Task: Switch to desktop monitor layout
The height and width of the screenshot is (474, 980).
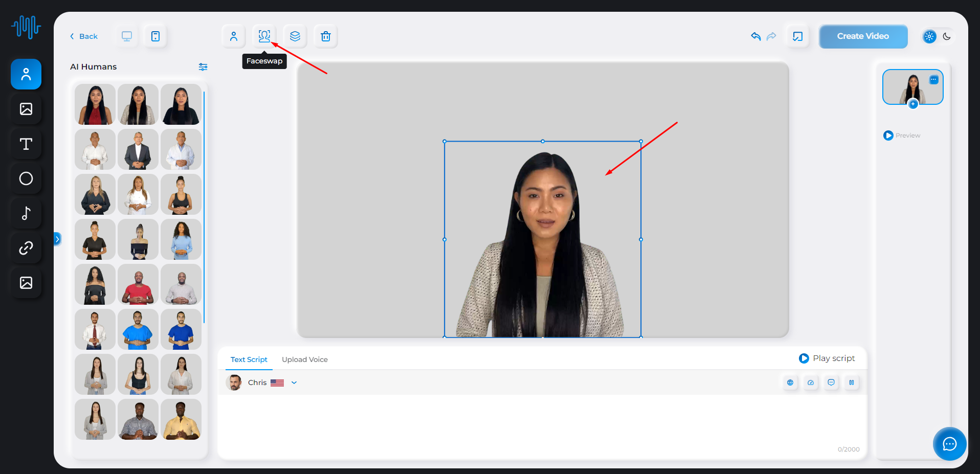Action: [x=127, y=36]
